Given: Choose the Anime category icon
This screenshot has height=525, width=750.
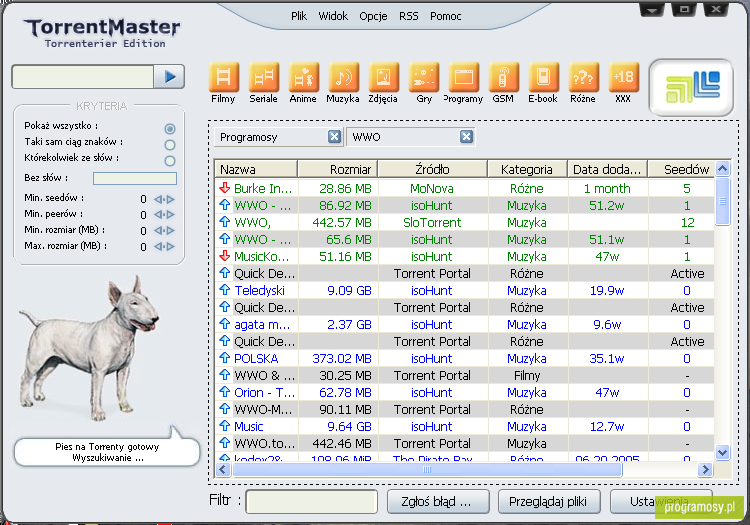Looking at the screenshot, I should [x=303, y=77].
